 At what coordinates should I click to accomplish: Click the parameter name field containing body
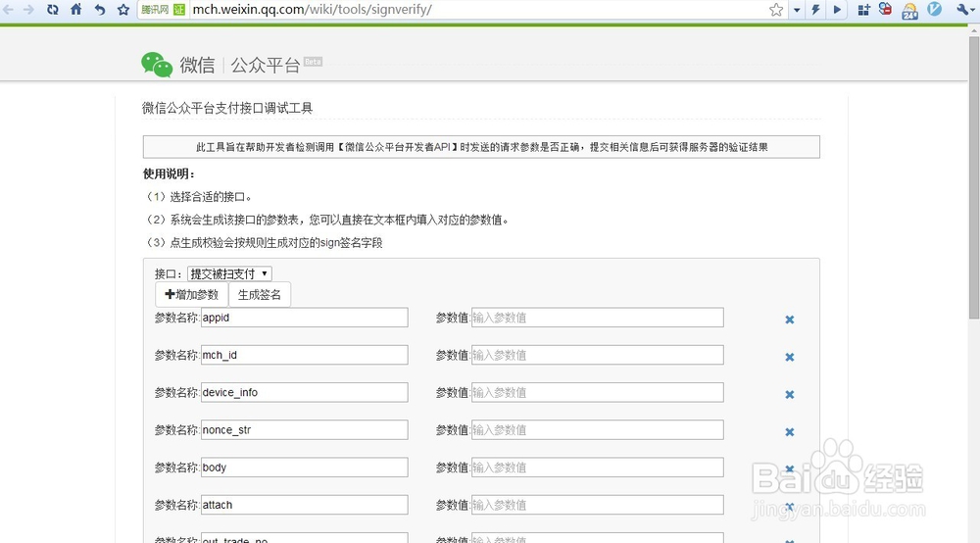305,468
